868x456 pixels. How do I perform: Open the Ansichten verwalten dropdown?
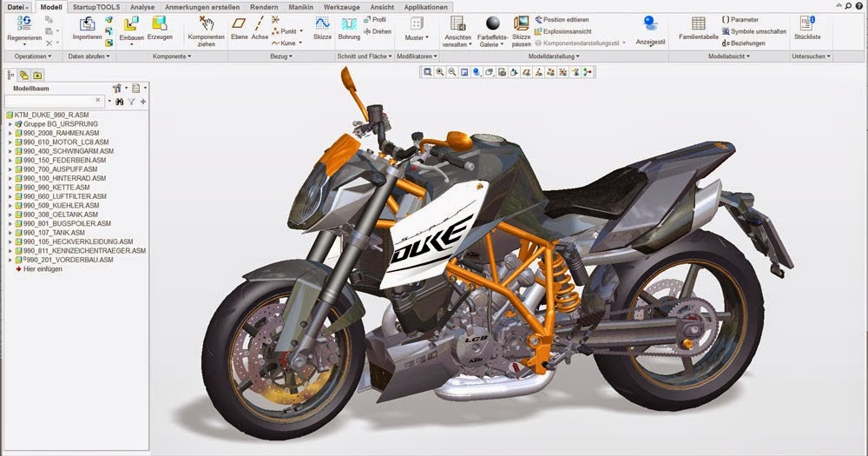click(x=457, y=41)
